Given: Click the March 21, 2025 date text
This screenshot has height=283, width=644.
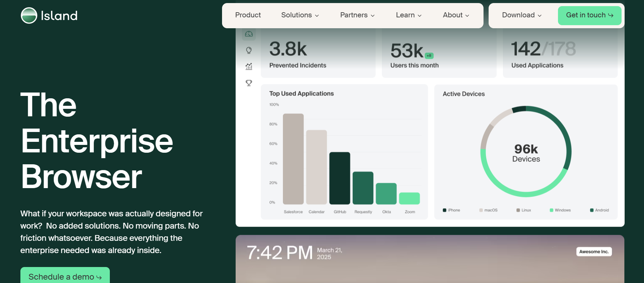Looking at the screenshot, I should click(329, 254).
